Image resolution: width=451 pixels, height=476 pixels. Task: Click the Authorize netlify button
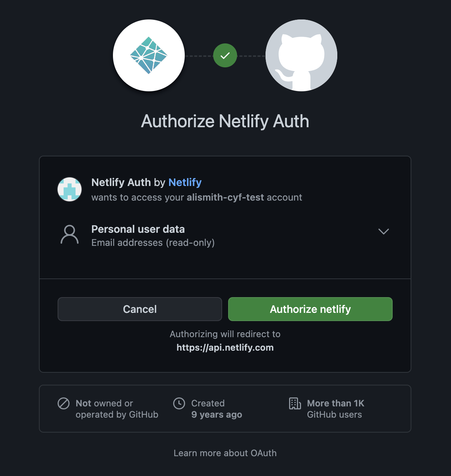310,309
